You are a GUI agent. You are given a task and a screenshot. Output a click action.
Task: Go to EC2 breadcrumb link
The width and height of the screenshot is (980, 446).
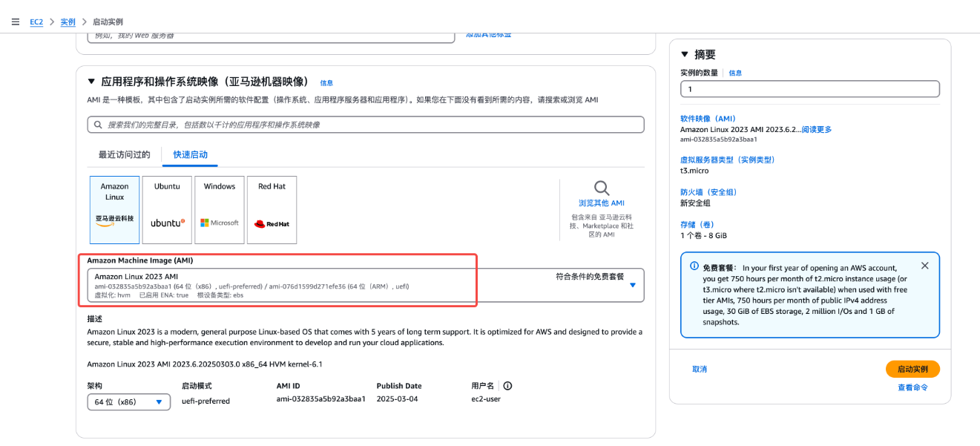point(36,22)
